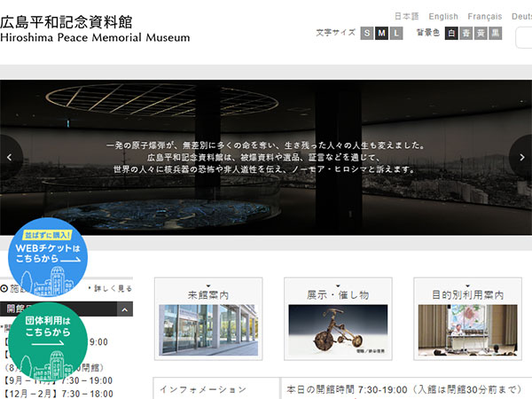Select white background color 白
532x399 pixels.
pyautogui.click(x=451, y=34)
